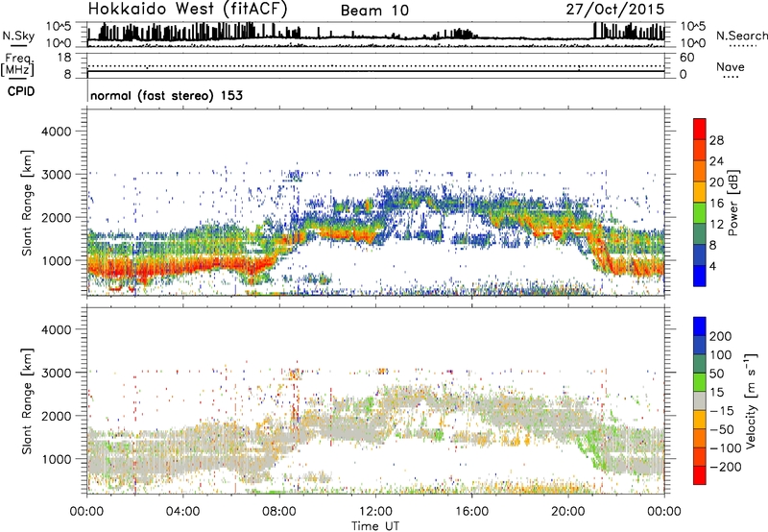Click the '1000' tick in Velocity panel
The width and height of the screenshot is (768, 532).
(57, 459)
